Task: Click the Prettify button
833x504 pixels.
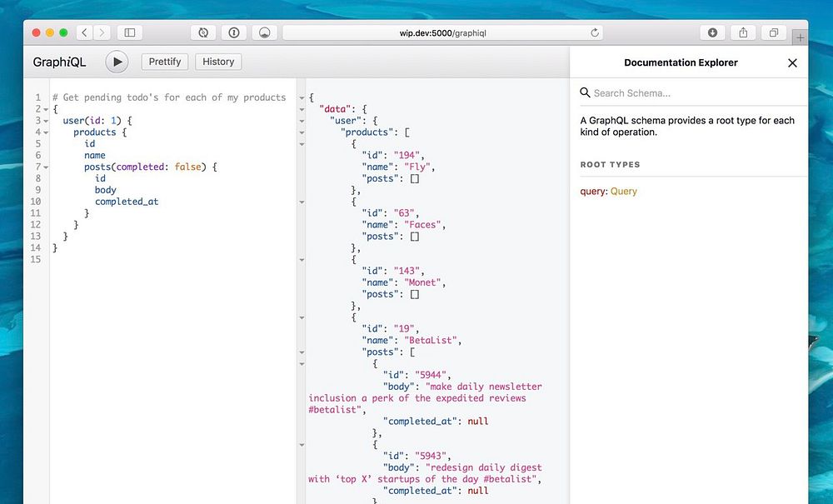Action: coord(165,62)
